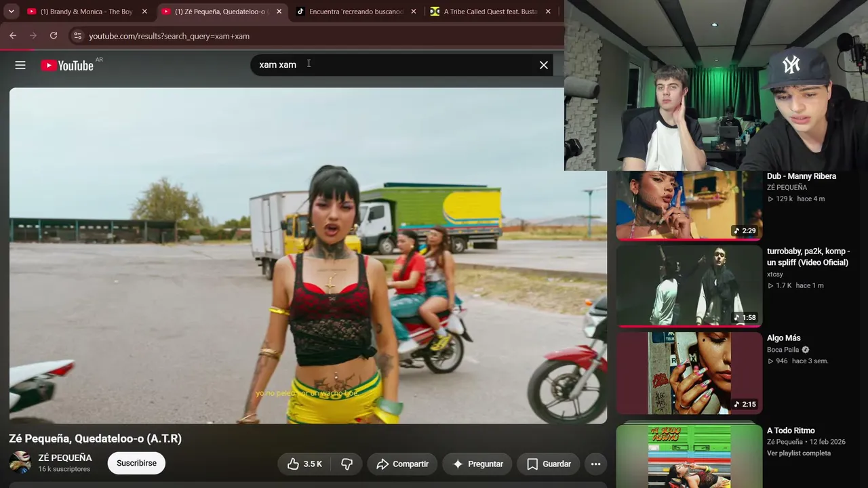Open the Dub - Manny Ribera thumbnail

tap(689, 205)
